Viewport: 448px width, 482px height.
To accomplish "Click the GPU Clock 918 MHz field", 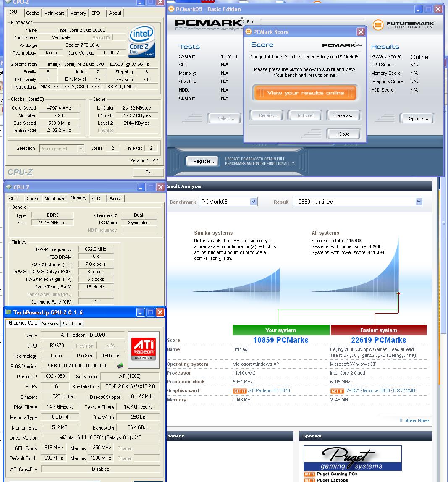I will (54, 448).
